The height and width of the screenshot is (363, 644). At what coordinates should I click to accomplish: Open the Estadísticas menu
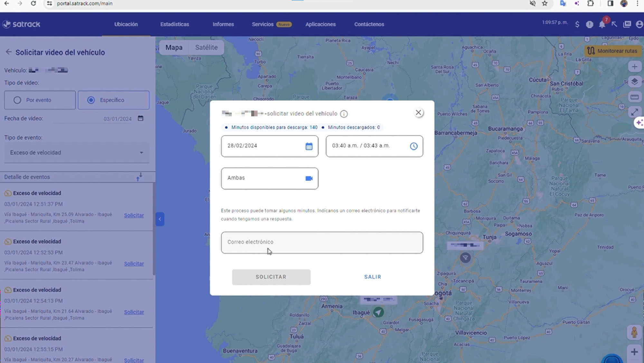pos(175,24)
